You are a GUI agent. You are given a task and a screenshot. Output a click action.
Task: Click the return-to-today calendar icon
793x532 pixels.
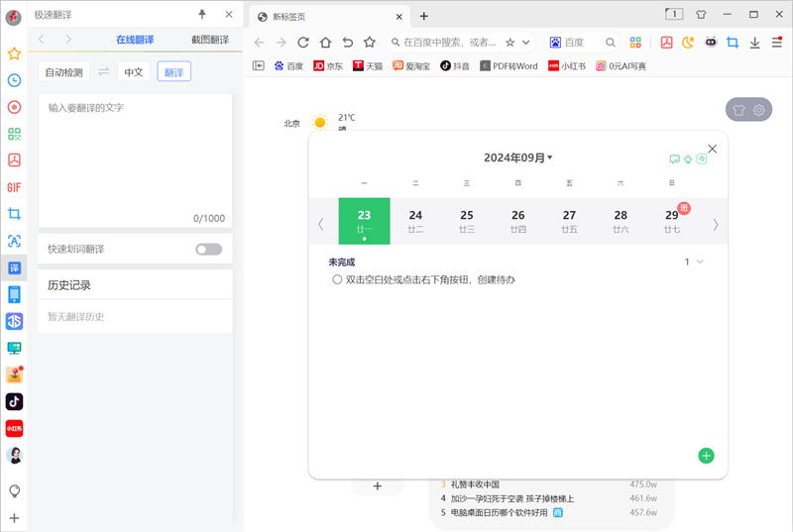(x=702, y=159)
